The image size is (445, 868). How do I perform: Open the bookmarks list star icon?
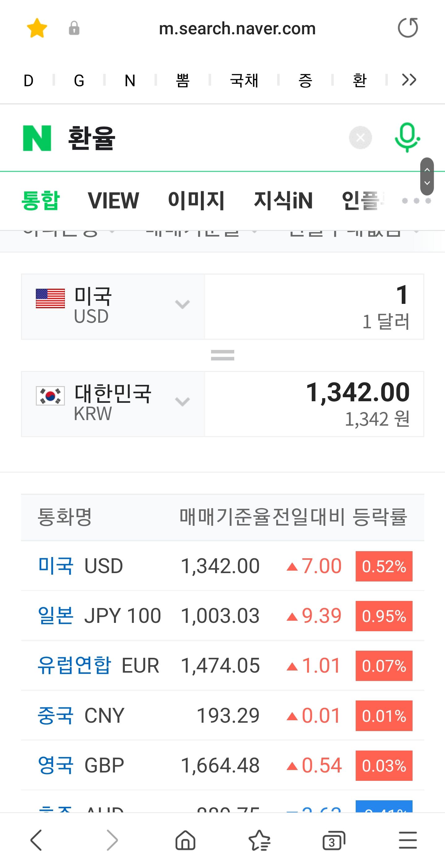(x=259, y=840)
